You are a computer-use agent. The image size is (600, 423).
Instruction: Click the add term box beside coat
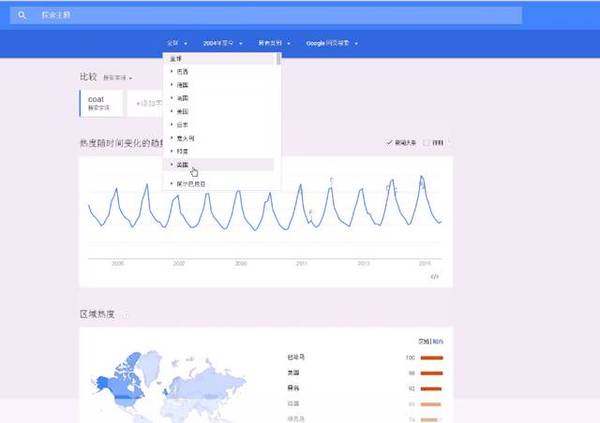(x=148, y=104)
